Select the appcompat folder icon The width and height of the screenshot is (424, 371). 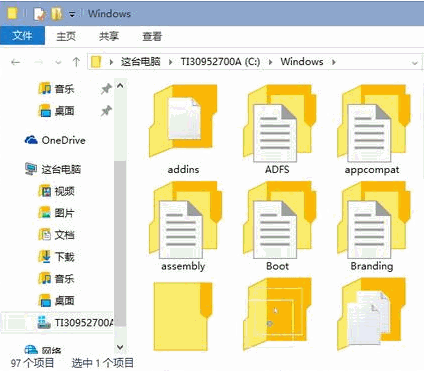(x=374, y=123)
